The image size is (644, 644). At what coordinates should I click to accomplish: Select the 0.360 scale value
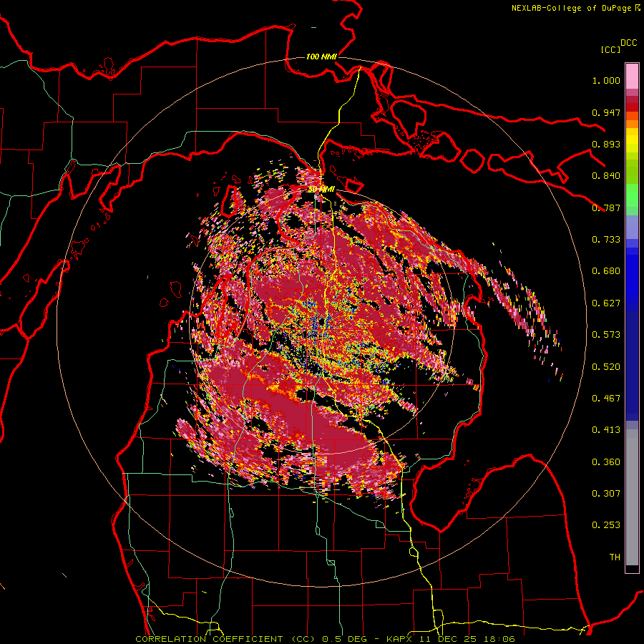coord(606,462)
